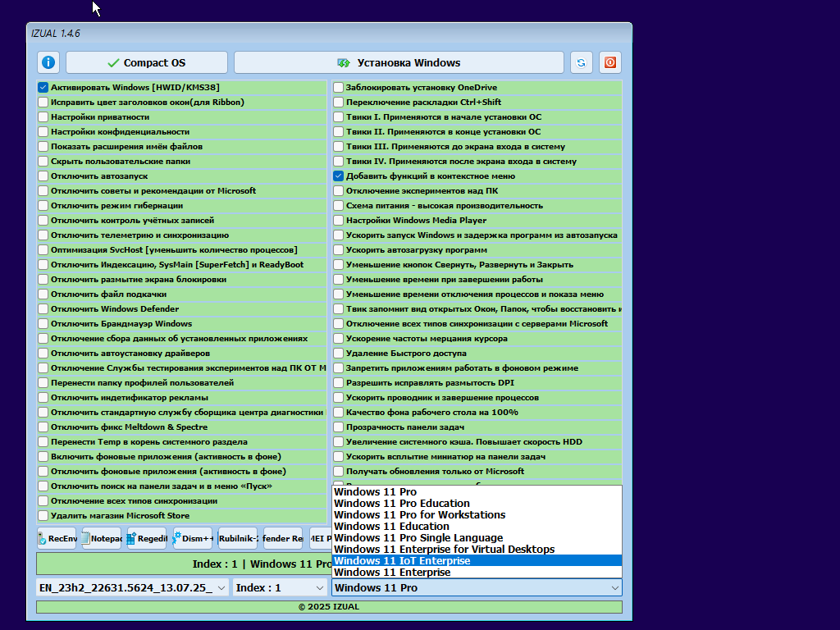Launch Regedit tool button

click(x=148, y=538)
